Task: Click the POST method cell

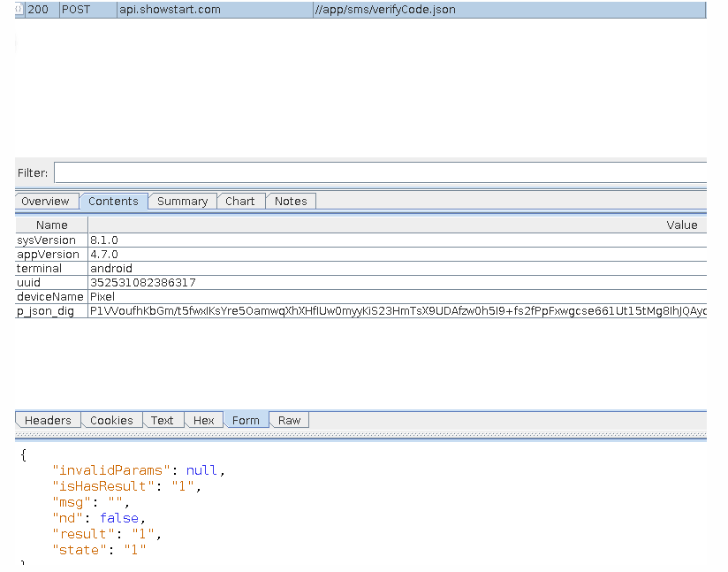Action: pos(88,10)
